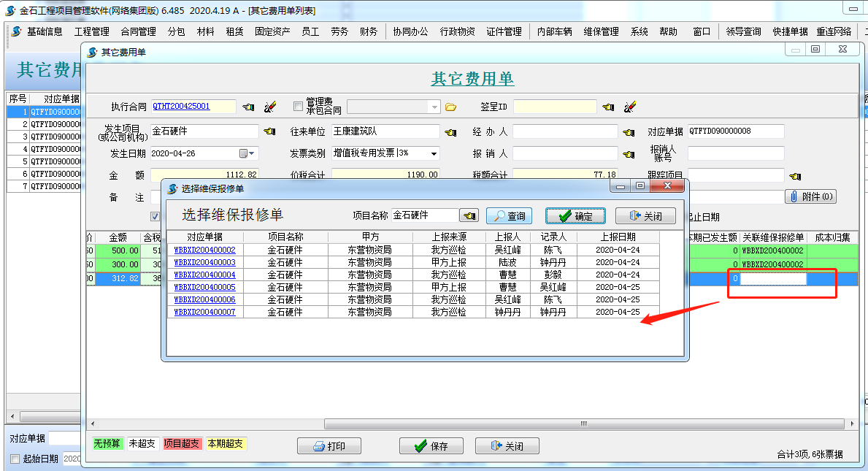
Task: Click the 查询 search button
Action: point(509,217)
